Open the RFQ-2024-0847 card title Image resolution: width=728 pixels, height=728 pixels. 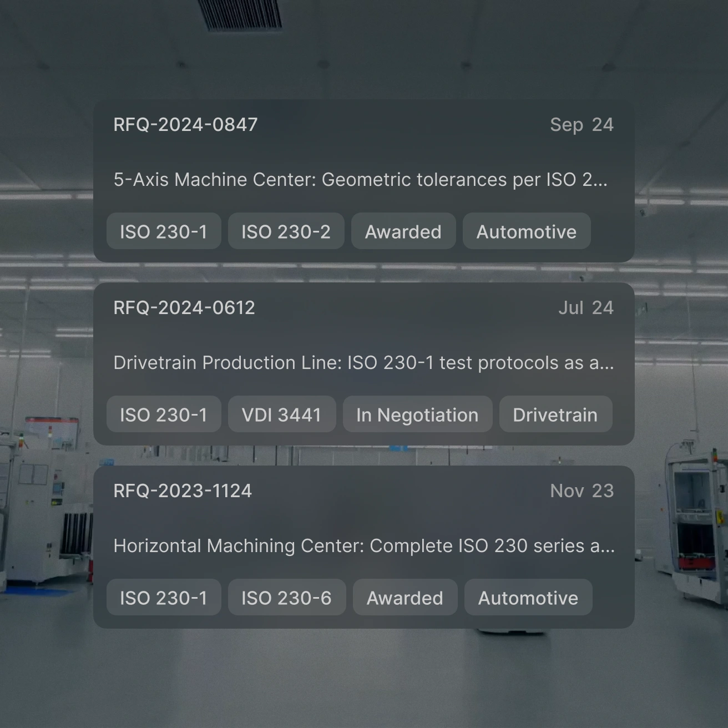click(x=185, y=125)
